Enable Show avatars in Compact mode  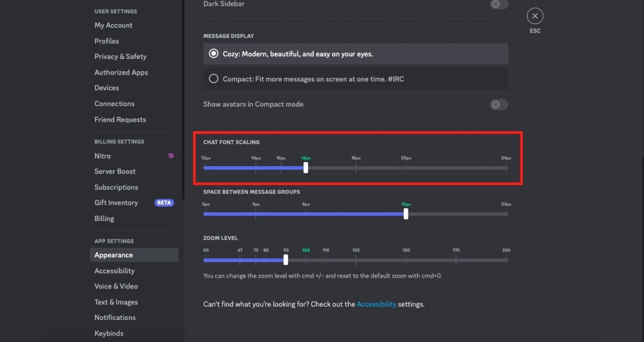click(498, 105)
